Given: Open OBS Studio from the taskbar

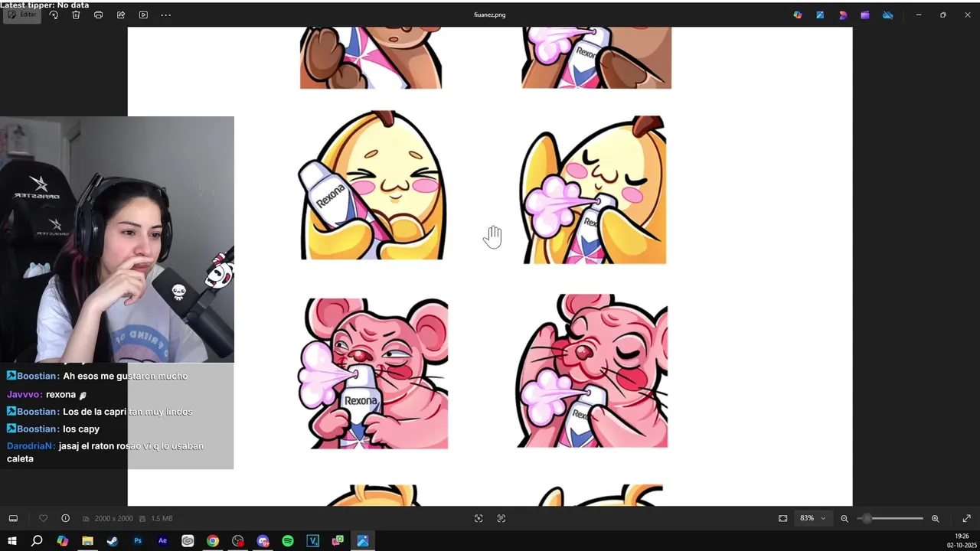Looking at the screenshot, I should click(238, 541).
